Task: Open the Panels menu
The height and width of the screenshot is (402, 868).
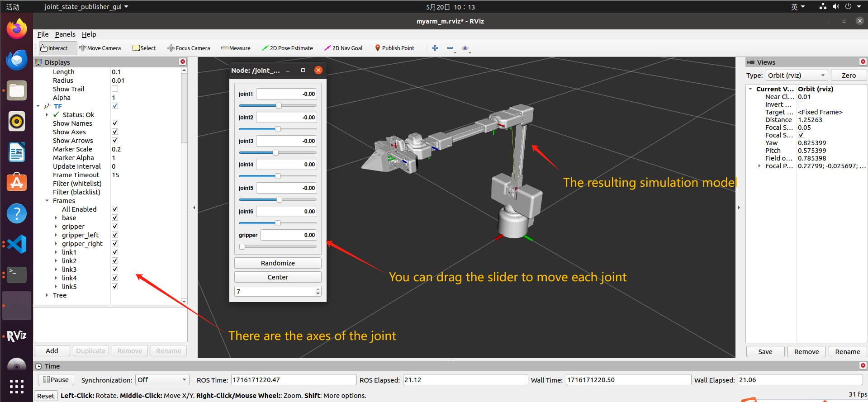Action: (65, 34)
